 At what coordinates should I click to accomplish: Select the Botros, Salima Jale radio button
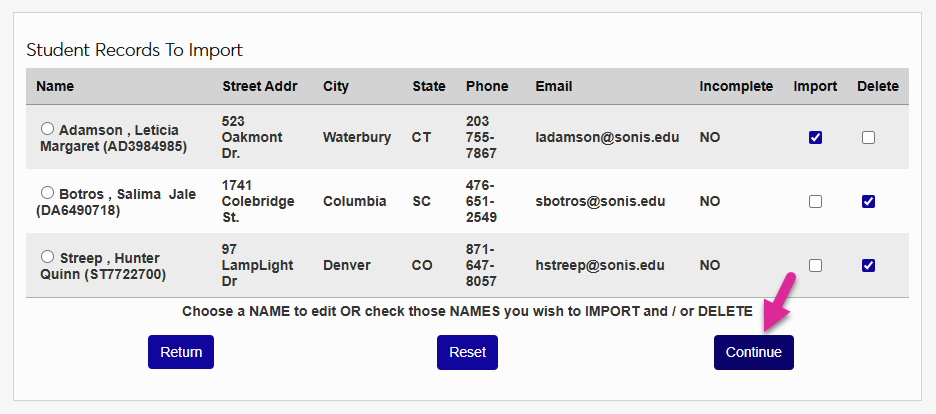pyautogui.click(x=47, y=193)
